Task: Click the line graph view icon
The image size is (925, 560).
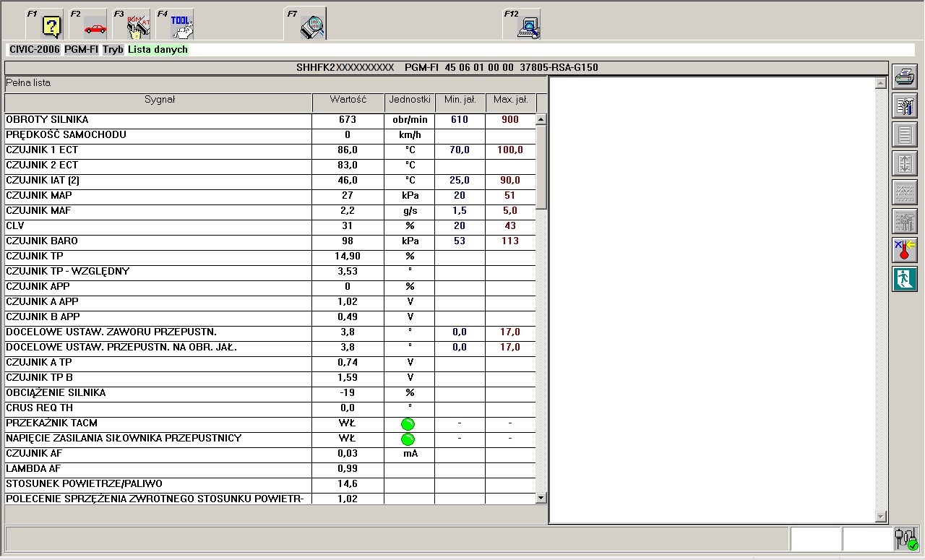Action: pos(905,192)
